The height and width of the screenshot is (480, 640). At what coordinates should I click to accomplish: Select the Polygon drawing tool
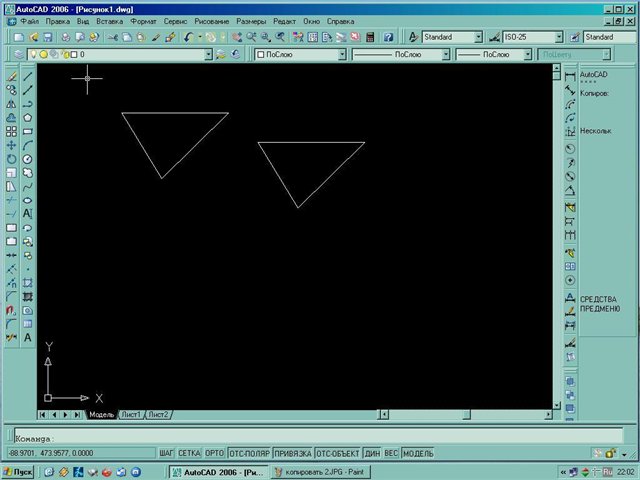(x=27, y=117)
